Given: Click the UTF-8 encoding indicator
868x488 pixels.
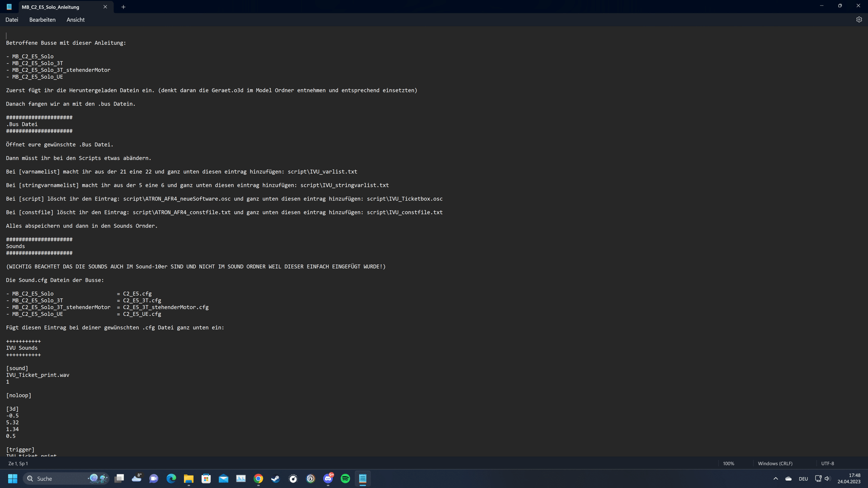Looking at the screenshot, I should pyautogui.click(x=827, y=464).
